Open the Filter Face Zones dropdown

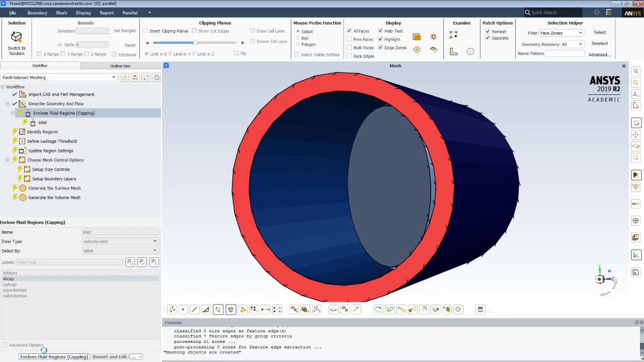tap(560, 33)
